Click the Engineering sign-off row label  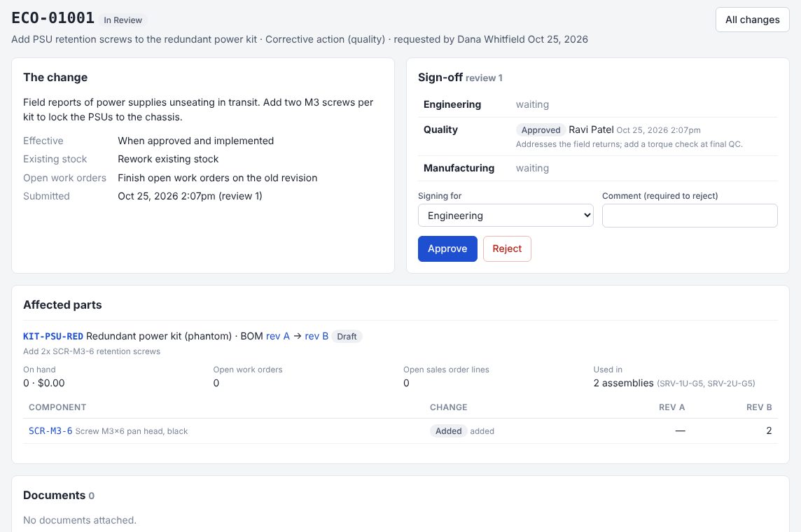point(452,105)
